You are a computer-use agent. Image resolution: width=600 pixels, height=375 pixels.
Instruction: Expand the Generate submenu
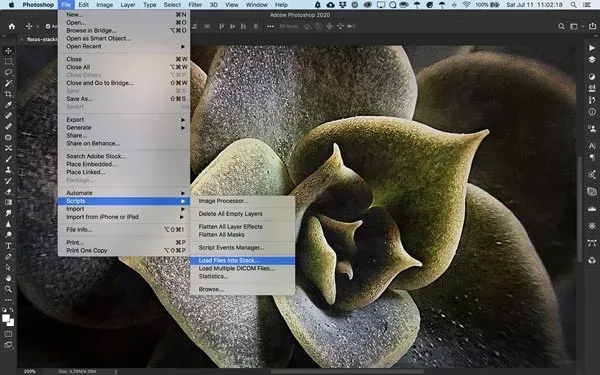124,127
